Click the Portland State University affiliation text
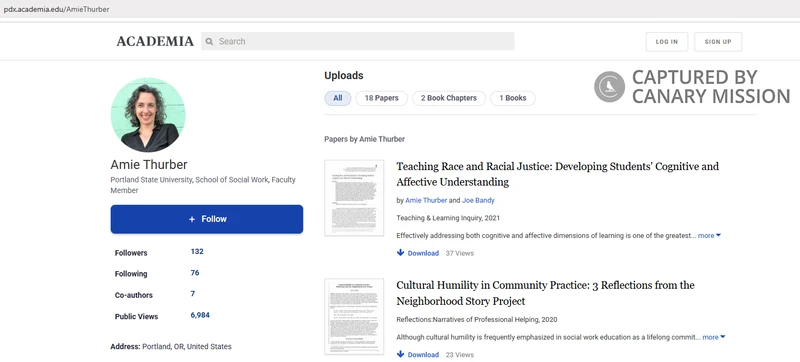 203,185
